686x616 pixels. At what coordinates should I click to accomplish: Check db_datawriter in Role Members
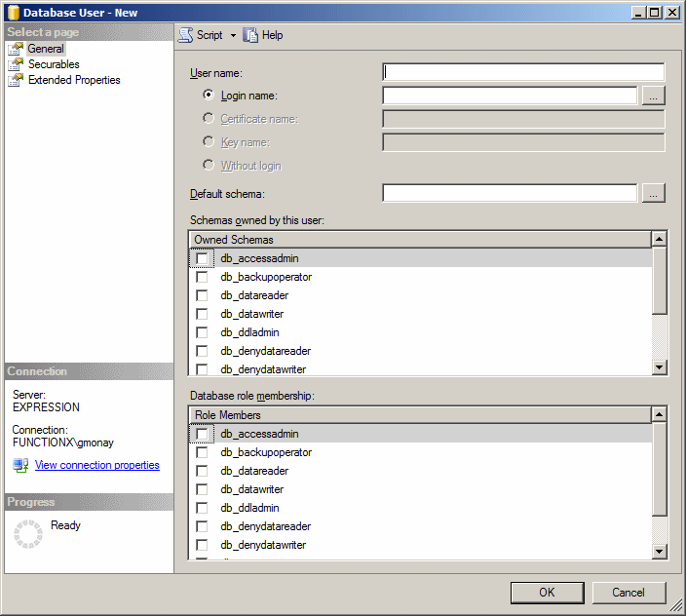202,489
